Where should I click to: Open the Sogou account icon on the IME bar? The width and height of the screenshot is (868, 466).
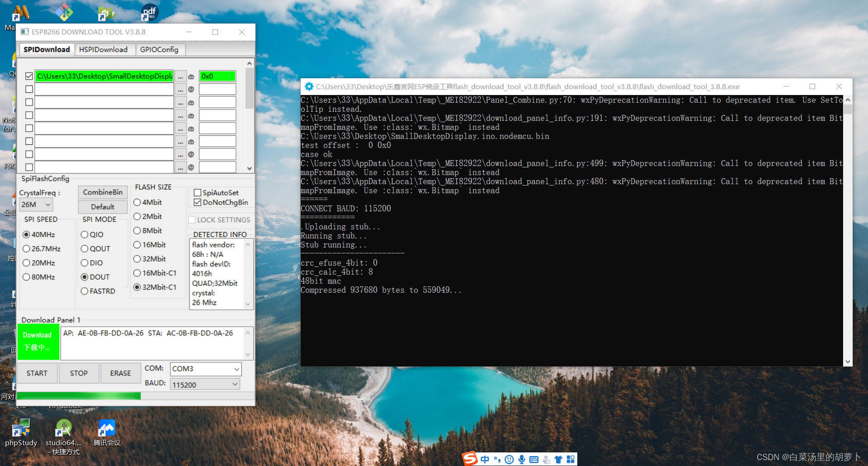(546, 460)
